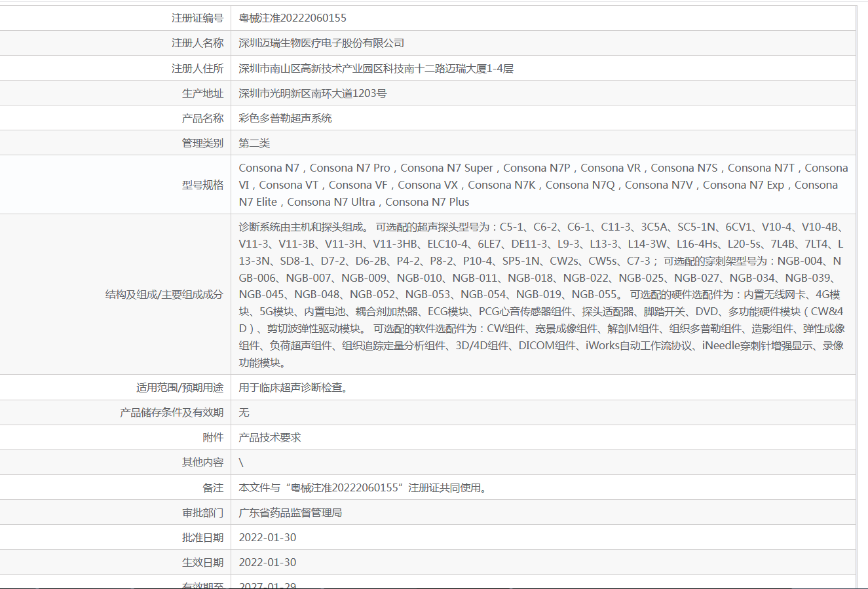The height and width of the screenshot is (589, 868).
Task: Click the '注册人名称' label cell
Action: point(197,43)
